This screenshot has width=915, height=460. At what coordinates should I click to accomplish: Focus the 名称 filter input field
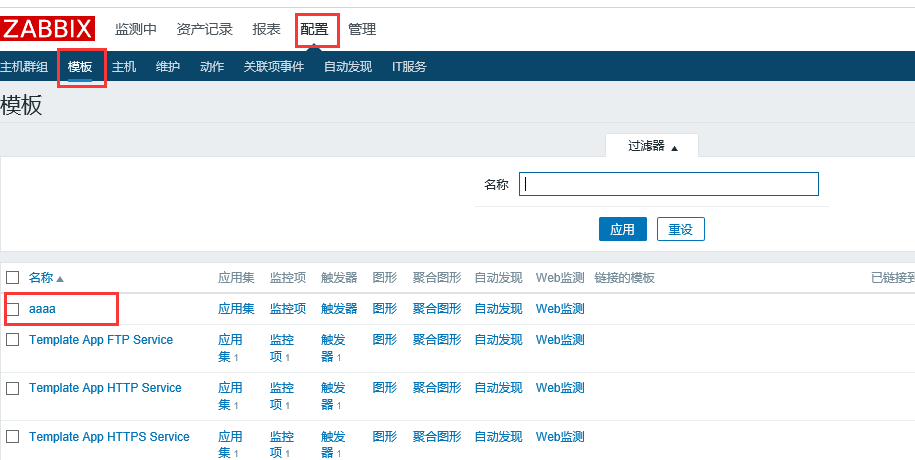[669, 184]
